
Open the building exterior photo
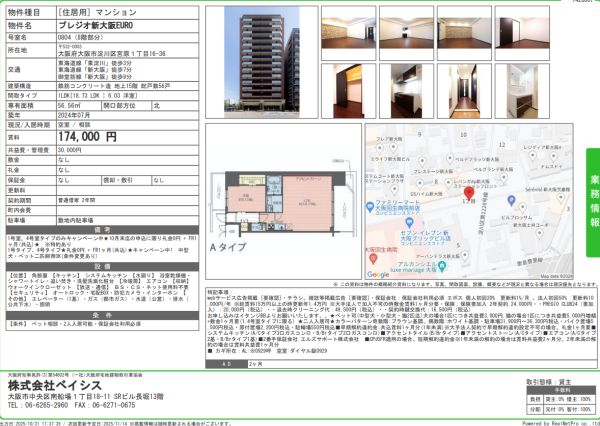[x=262, y=62]
